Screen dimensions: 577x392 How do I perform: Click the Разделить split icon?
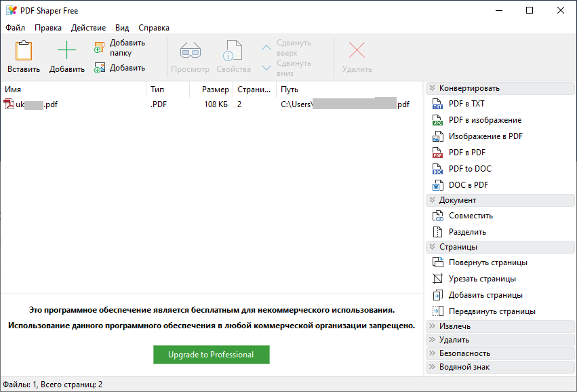(437, 232)
